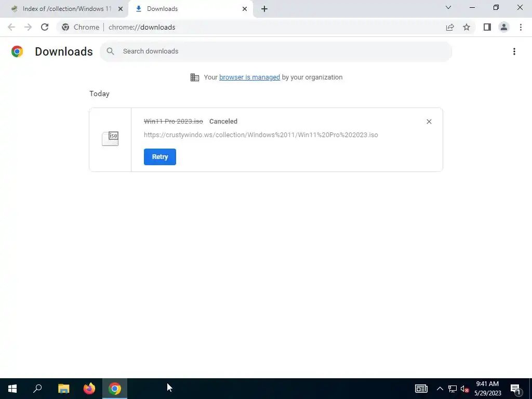Open File Explorer from the taskbar
532x399 pixels.
(63, 389)
